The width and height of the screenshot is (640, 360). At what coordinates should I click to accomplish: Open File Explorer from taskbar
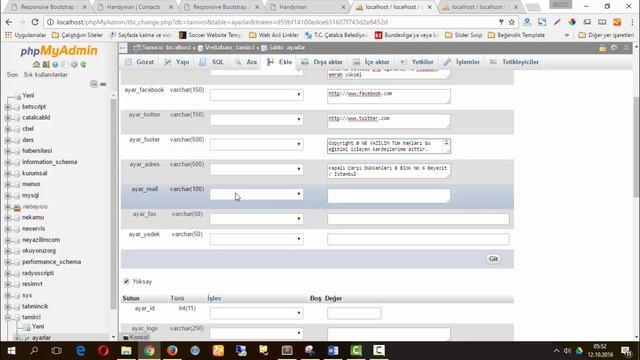point(126,351)
